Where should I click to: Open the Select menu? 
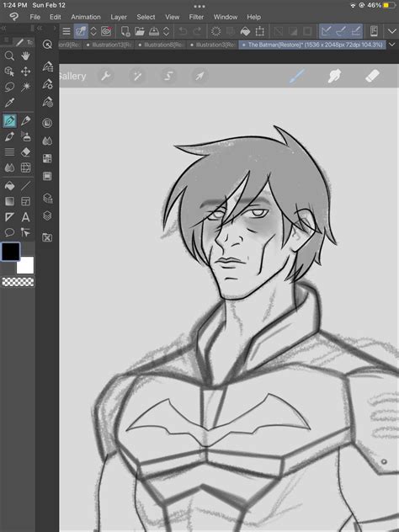tap(146, 17)
